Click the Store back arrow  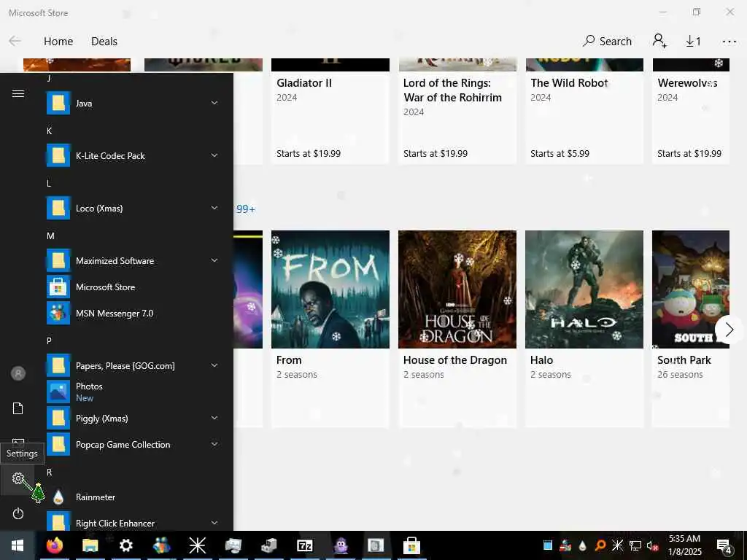(x=15, y=41)
